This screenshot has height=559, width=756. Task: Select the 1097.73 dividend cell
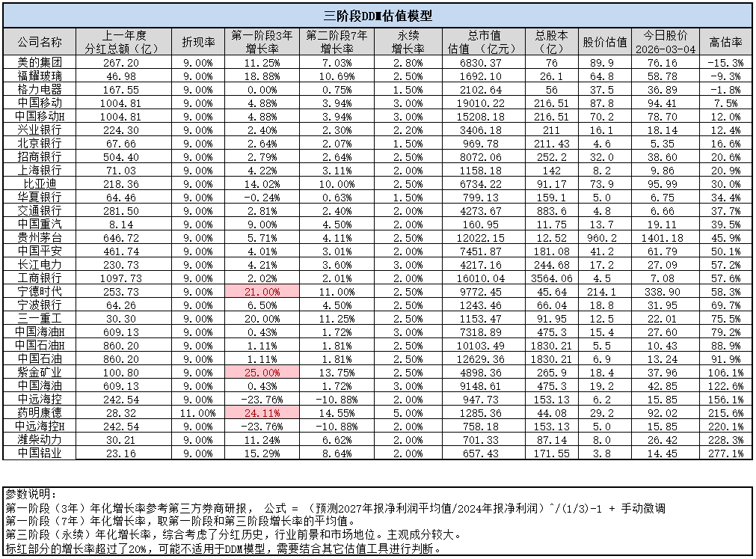(123, 278)
